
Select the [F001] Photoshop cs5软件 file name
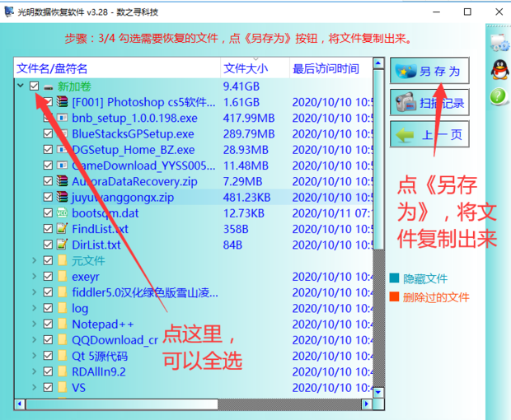click(x=143, y=102)
